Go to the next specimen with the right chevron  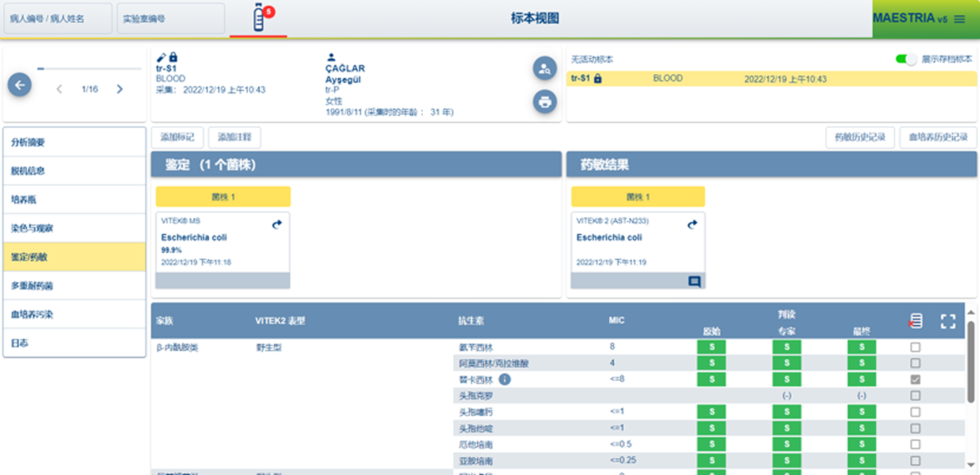coord(120,89)
